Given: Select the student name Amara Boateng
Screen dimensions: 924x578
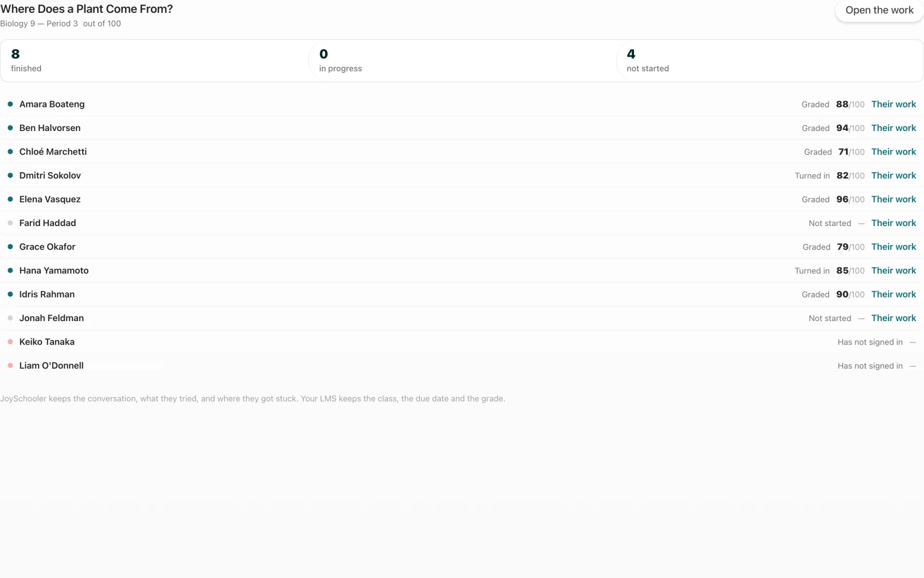Looking at the screenshot, I should click(x=52, y=104).
